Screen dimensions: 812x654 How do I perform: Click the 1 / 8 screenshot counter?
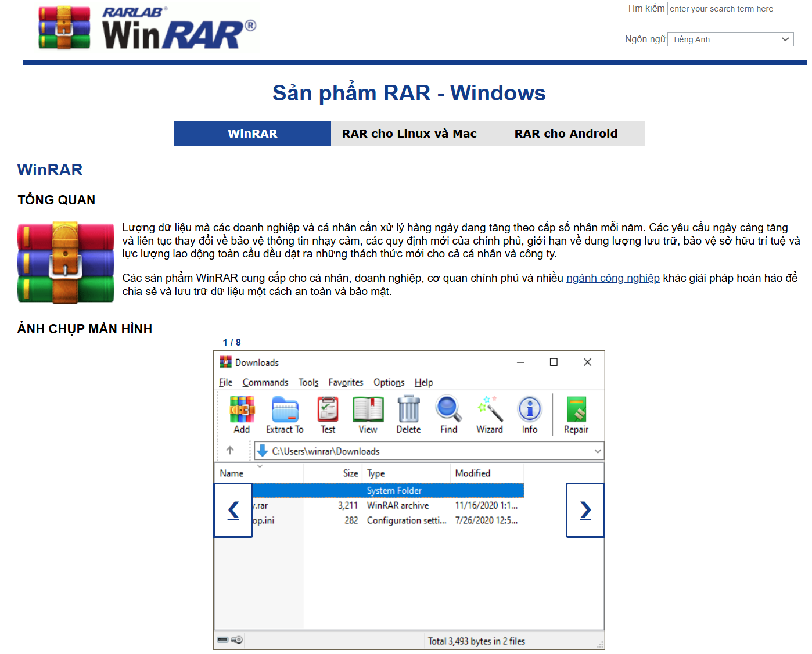[232, 343]
